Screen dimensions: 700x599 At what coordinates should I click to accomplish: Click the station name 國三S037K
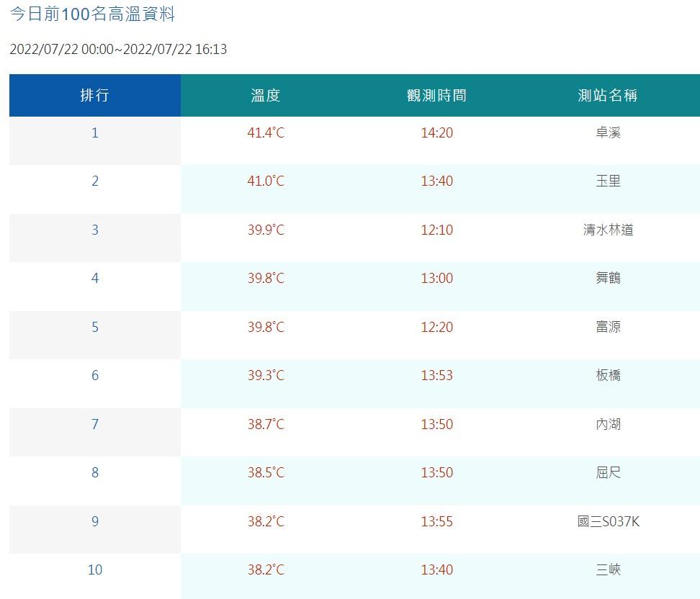(x=608, y=521)
